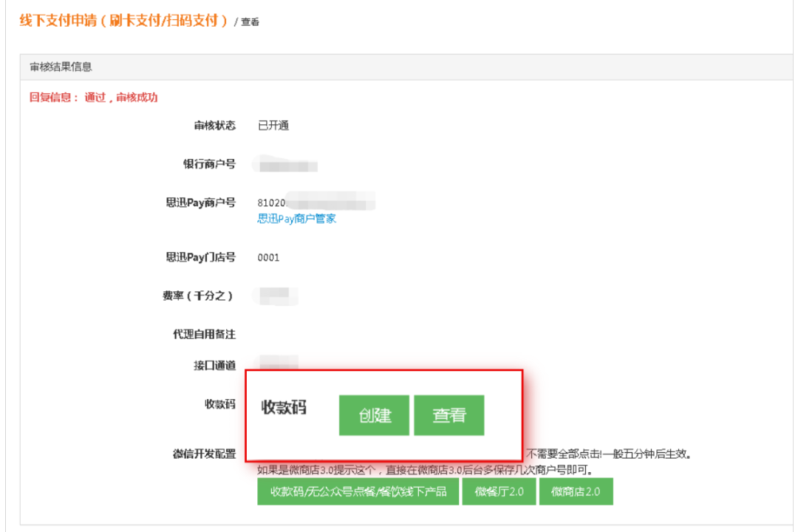Select the page title 线下支付申请（刷卡支付/扫码支付）
Screen dimensions: 798x532
point(118,21)
